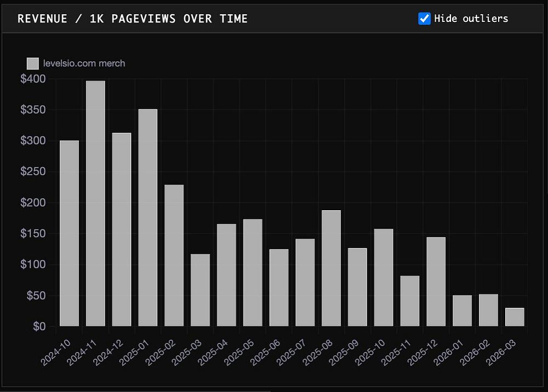548x392 pixels.
Task: Click the 2025-03 bar
Action: 200,290
